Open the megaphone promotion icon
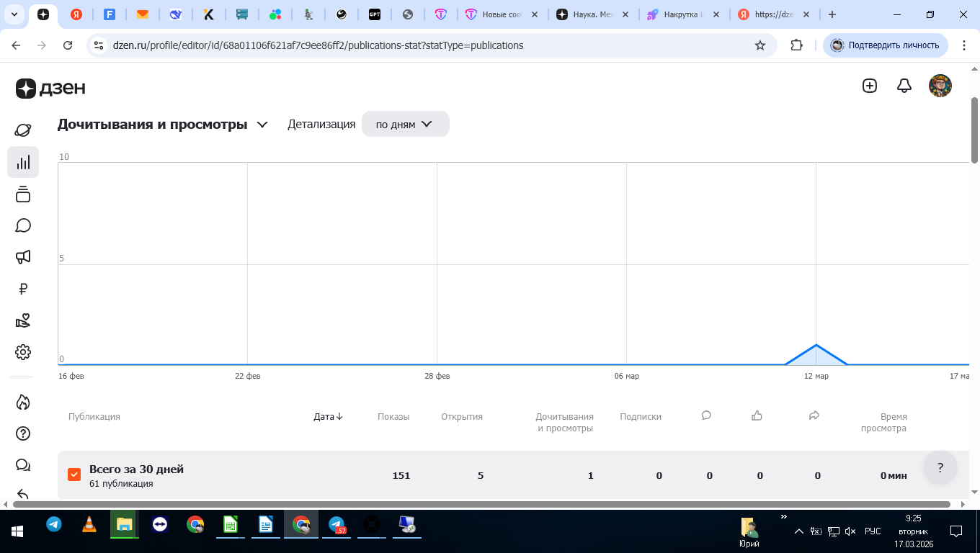 [x=23, y=257]
